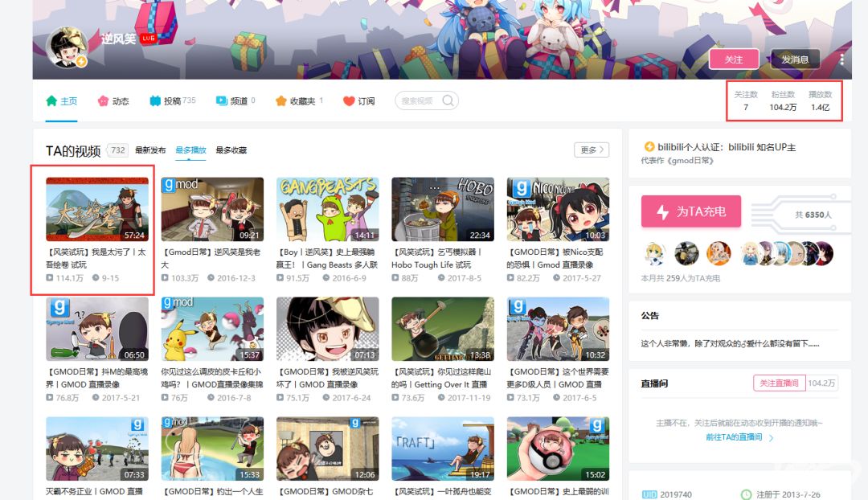Click the third orange-haired charger avatar
Screen dimensions: 868x500
coord(719,253)
